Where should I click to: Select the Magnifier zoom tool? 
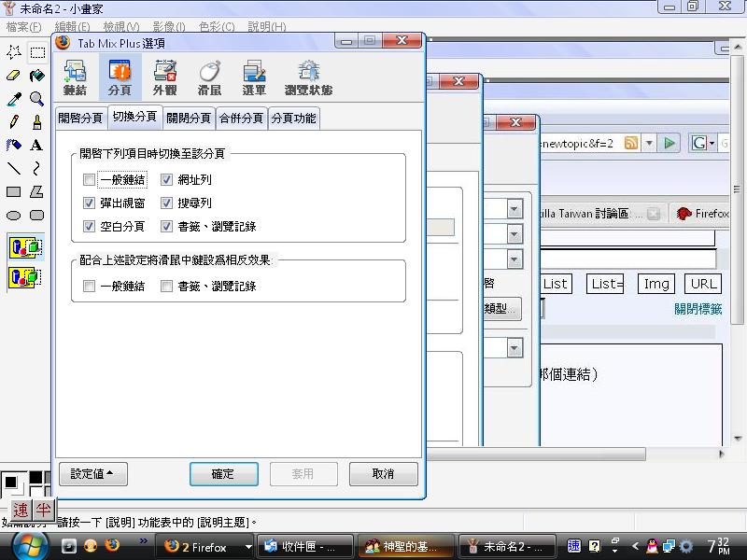[x=36, y=98]
